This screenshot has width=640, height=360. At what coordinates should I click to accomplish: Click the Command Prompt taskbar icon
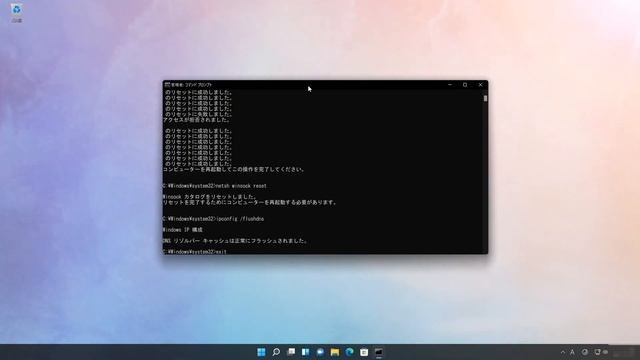[379, 352]
